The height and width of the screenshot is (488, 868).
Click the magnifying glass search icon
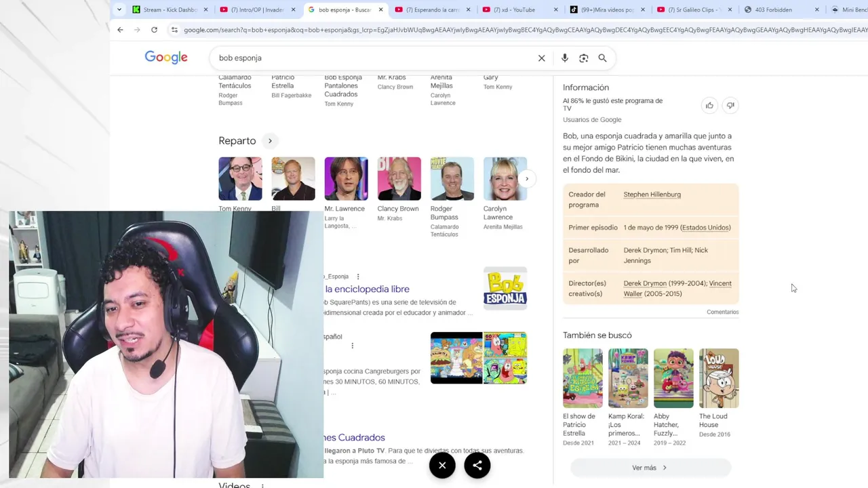click(602, 58)
